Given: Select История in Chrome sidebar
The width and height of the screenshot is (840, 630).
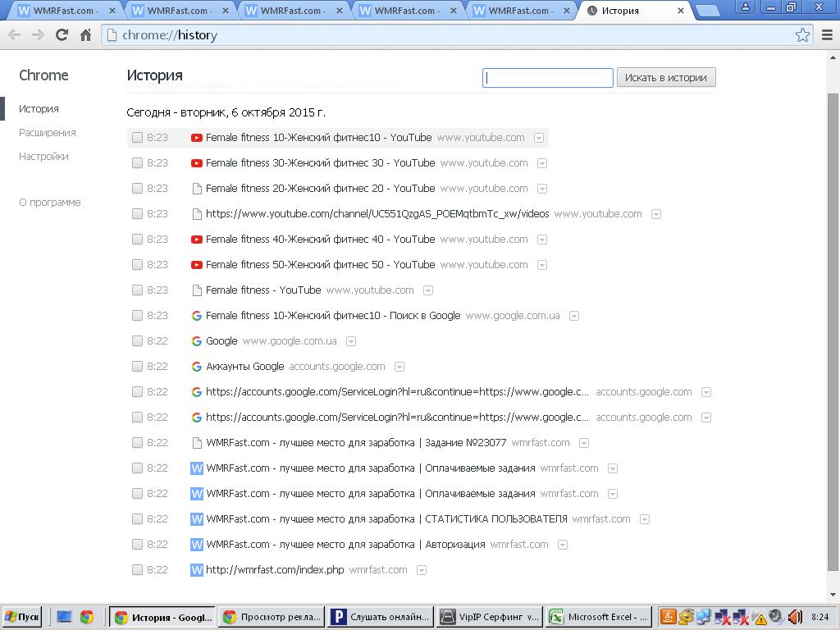Looking at the screenshot, I should point(39,109).
